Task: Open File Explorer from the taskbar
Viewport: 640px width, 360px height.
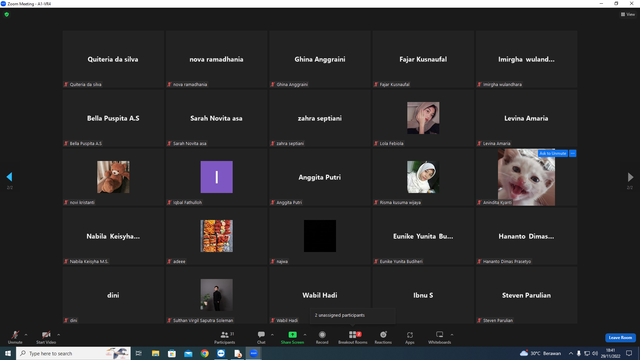Action: coord(156,353)
